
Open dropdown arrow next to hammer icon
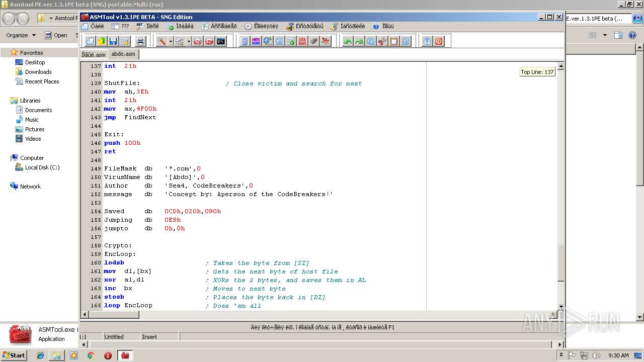tap(171, 41)
